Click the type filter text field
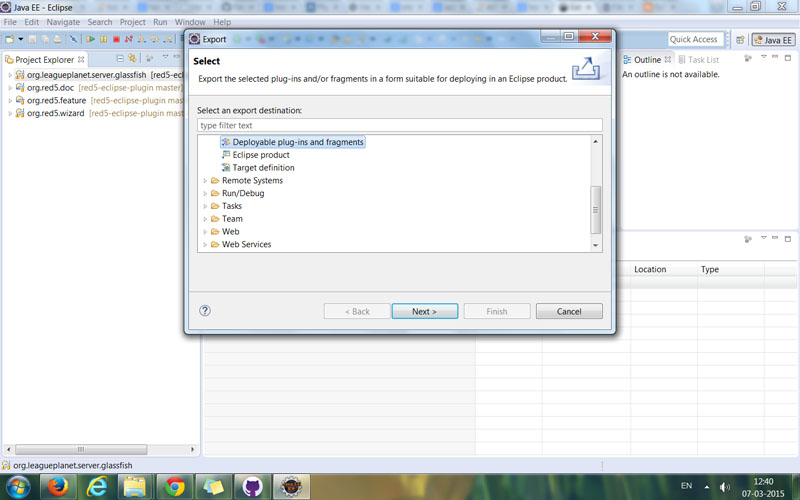Screen dimensions: 800x500 coord(400,126)
